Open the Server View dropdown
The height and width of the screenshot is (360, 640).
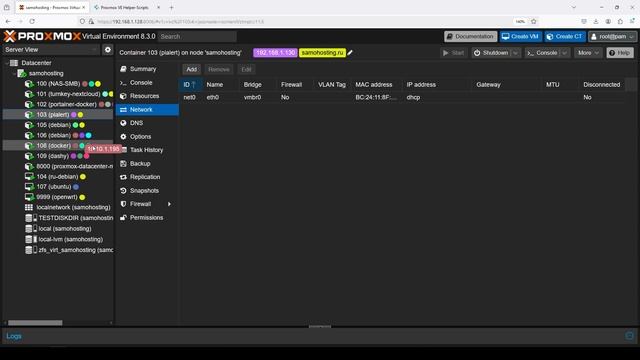point(51,49)
